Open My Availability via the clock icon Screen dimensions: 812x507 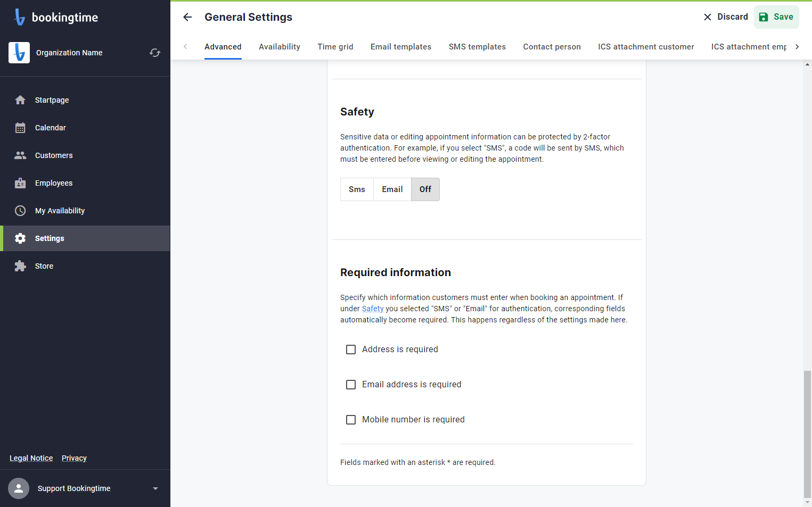(20, 211)
